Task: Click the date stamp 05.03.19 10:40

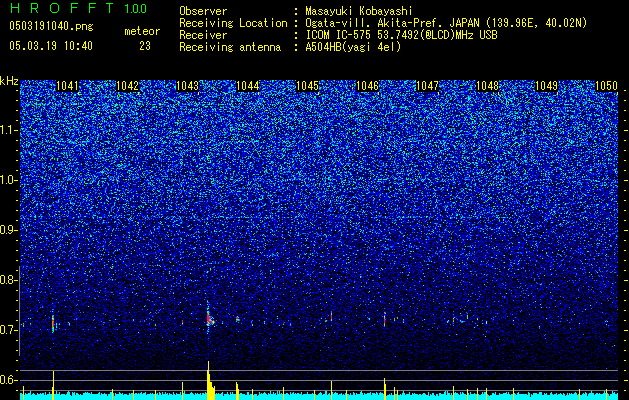Action: pos(51,46)
